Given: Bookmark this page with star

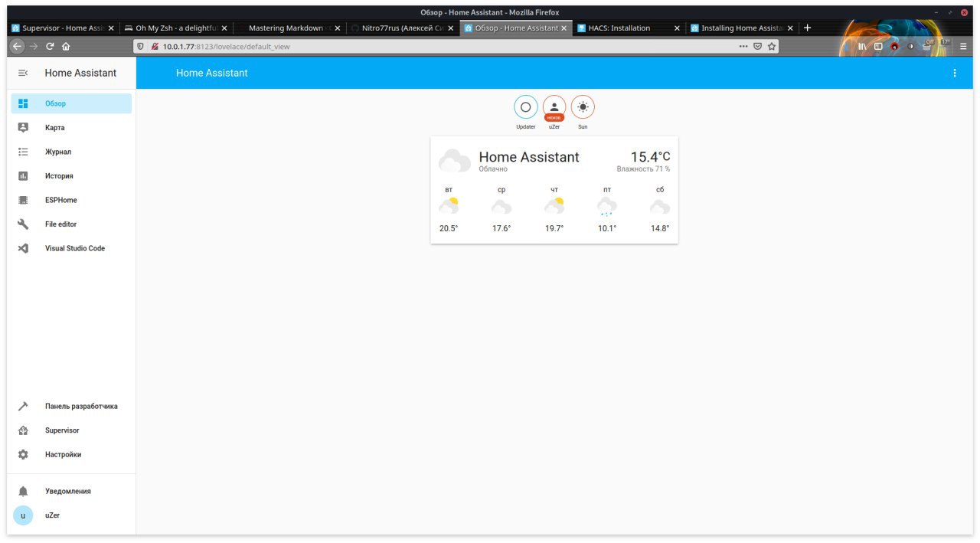Looking at the screenshot, I should click(772, 46).
